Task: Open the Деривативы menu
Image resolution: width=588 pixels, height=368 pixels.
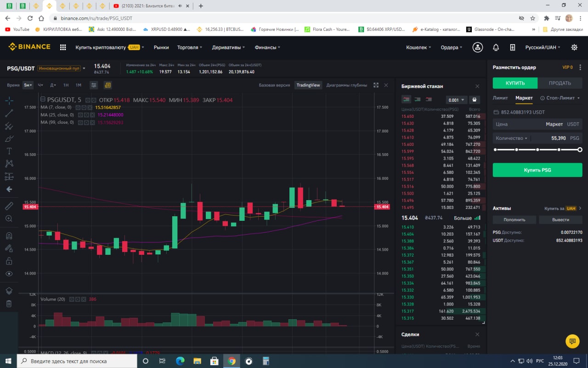Action: coord(228,47)
